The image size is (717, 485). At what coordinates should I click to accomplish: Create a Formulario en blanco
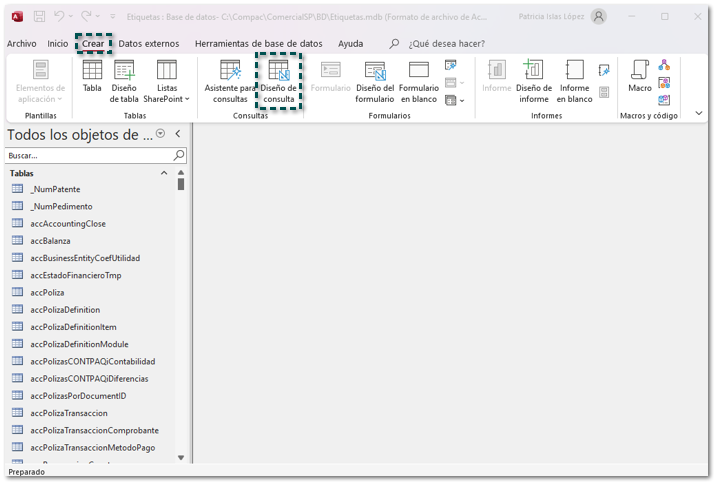(419, 72)
